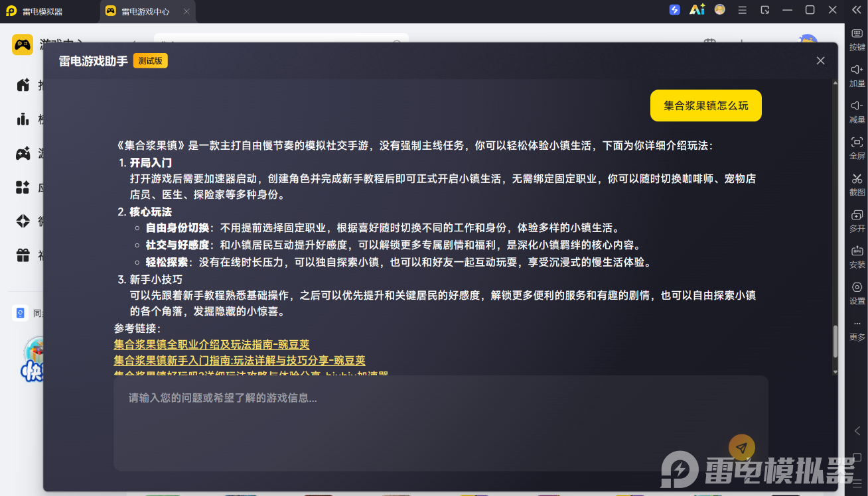Click the game center controller logo

click(x=23, y=44)
